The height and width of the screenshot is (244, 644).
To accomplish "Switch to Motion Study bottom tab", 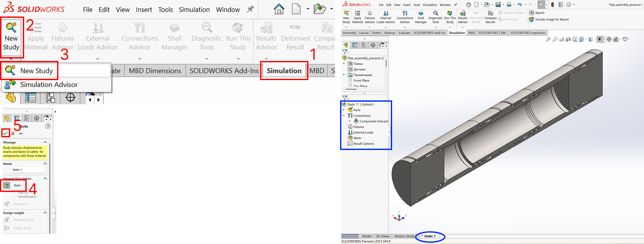I will (x=404, y=236).
